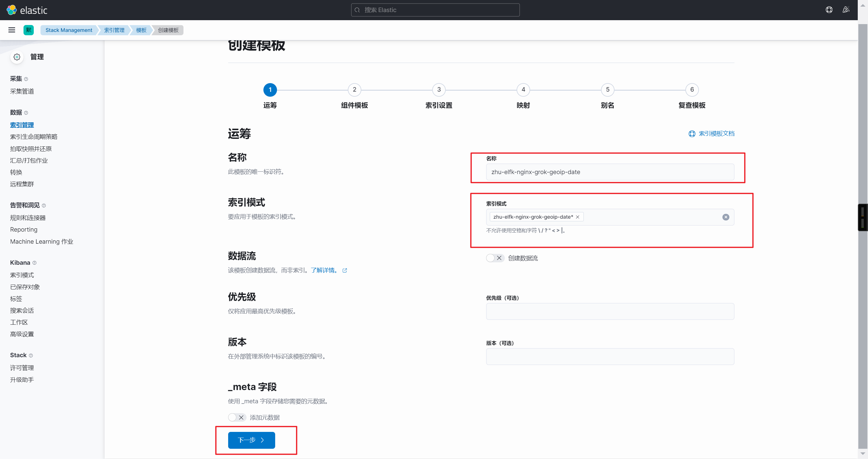Click help icon beside 采集 heading
The image size is (868, 459).
[26, 79]
